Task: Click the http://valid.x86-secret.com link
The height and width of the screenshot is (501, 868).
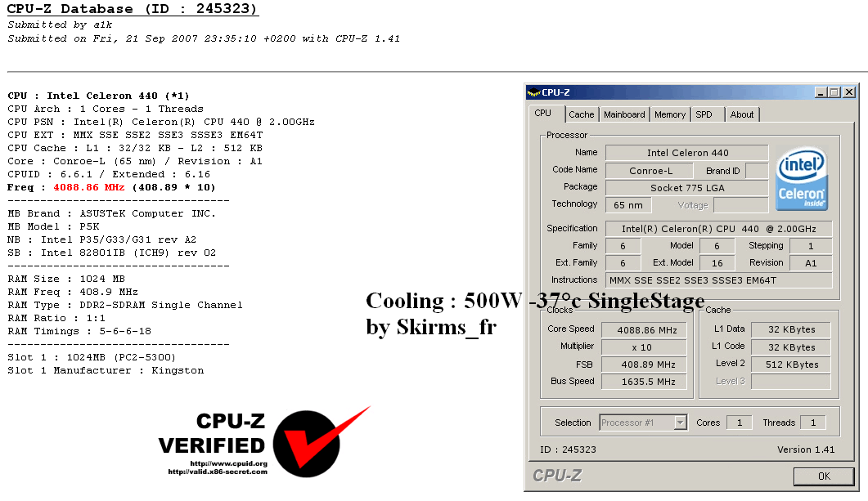Action: click(218, 472)
